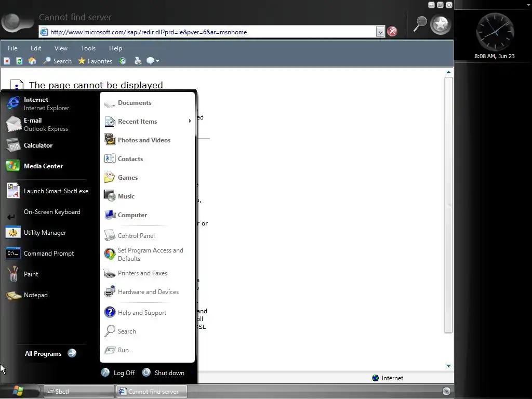The image size is (532, 399).
Task: Switch to Cannot find server taskbar button
Action: 152,392
